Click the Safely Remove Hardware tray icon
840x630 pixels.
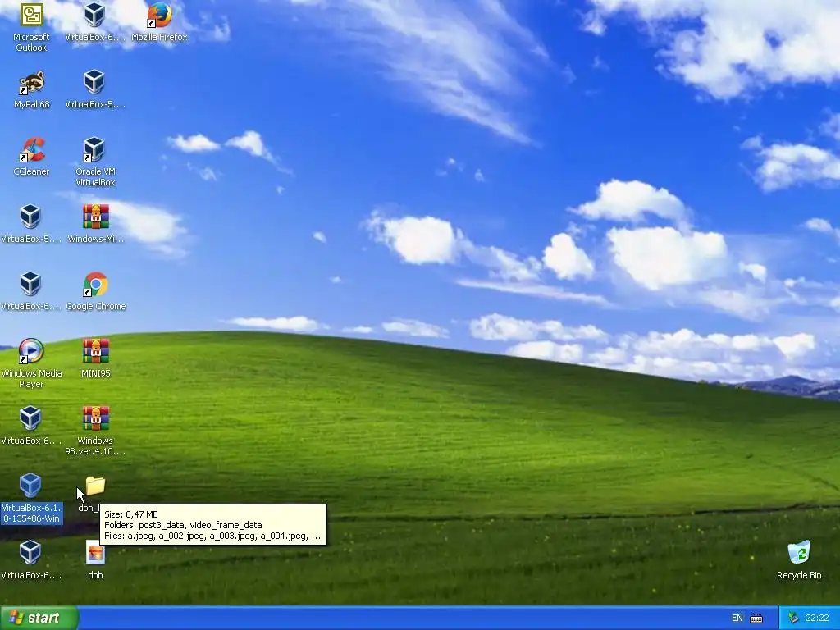point(793,618)
